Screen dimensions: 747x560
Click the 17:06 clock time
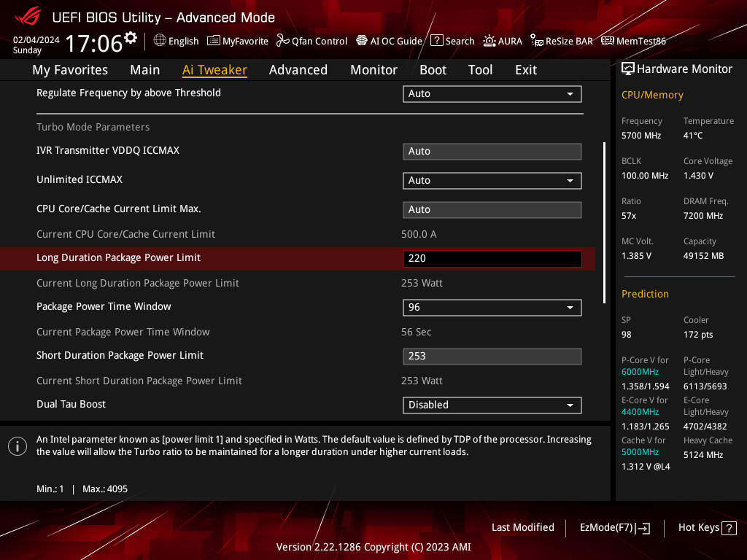[x=94, y=44]
